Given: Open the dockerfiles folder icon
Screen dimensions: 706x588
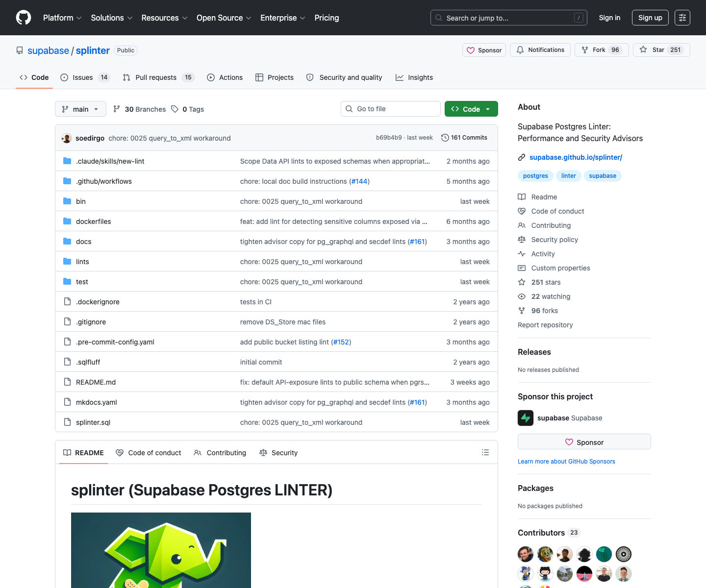Looking at the screenshot, I should click(x=67, y=221).
